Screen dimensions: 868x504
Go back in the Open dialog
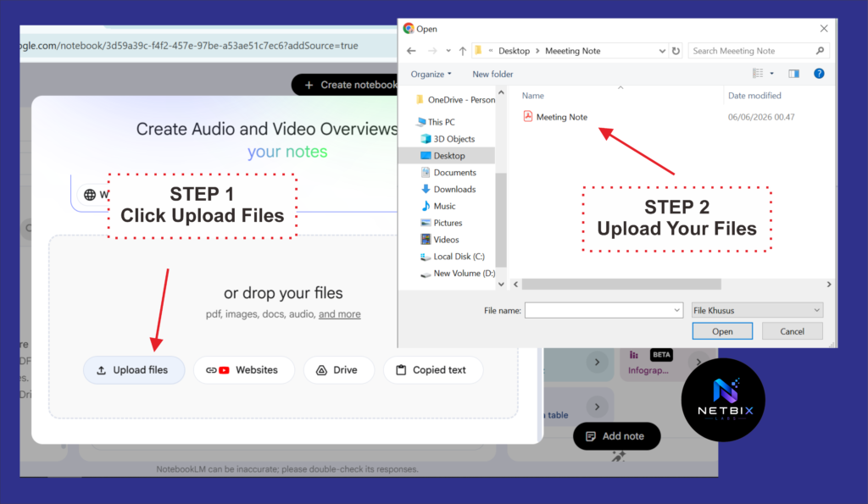[411, 51]
